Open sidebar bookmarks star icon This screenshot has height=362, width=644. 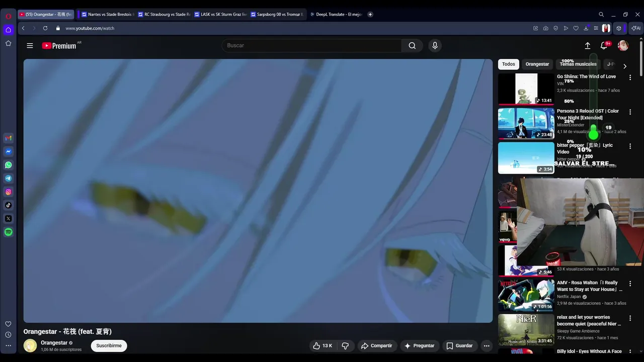[x=8, y=43]
